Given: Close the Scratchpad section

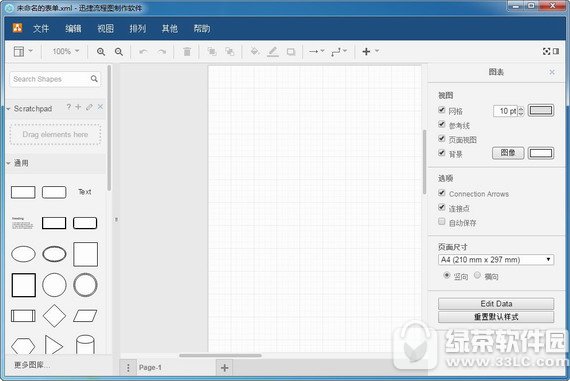Looking at the screenshot, I should tap(100, 107).
